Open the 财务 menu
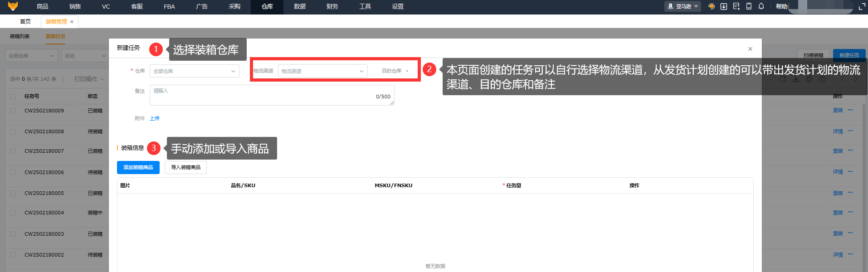868x272 pixels. click(332, 6)
